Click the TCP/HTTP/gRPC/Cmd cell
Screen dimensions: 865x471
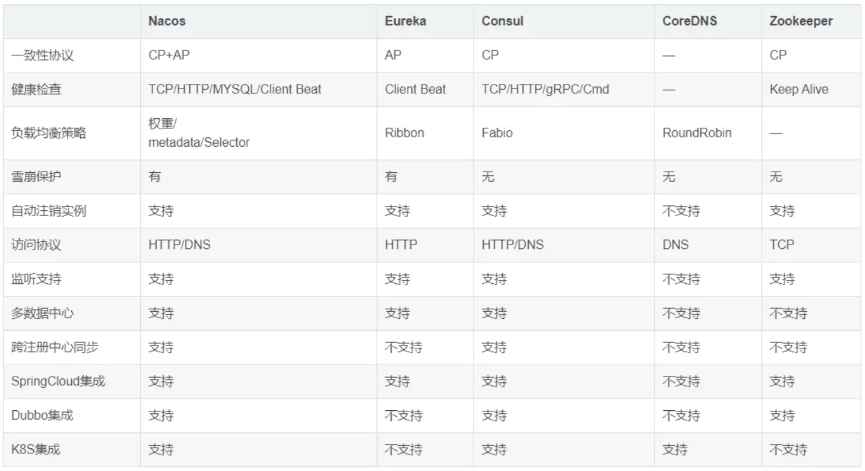545,89
